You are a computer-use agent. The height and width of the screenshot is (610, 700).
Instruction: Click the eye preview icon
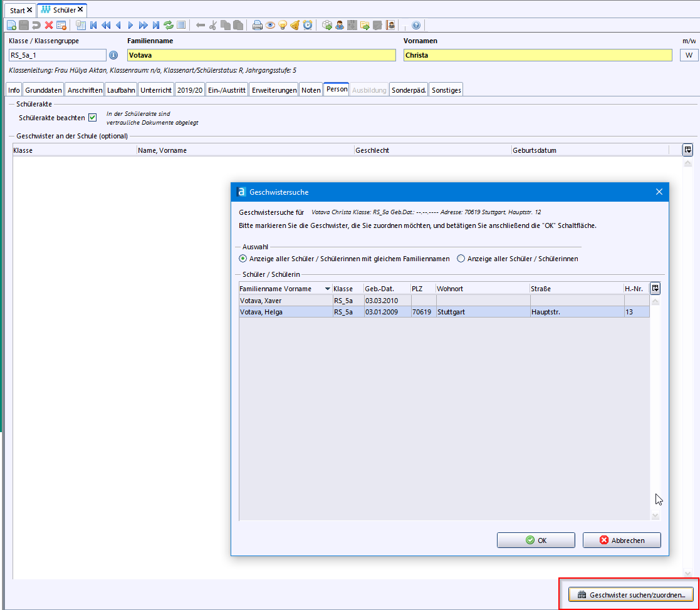269,25
